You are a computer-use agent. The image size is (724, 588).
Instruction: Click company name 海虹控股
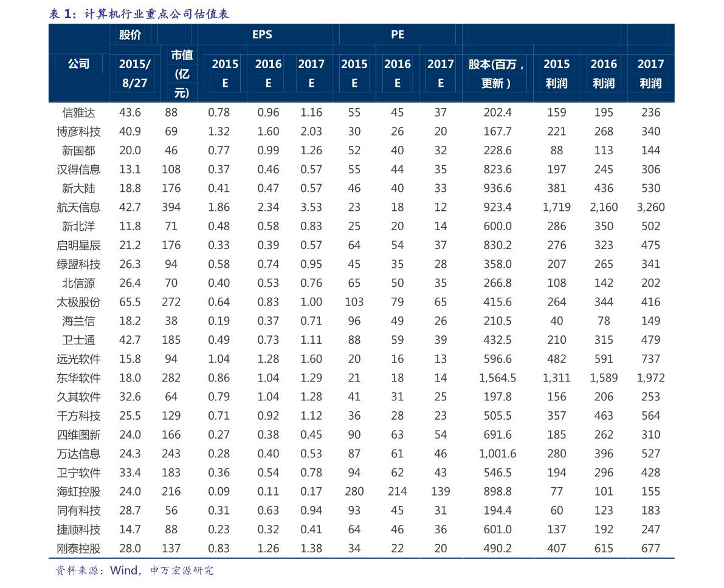click(78, 491)
